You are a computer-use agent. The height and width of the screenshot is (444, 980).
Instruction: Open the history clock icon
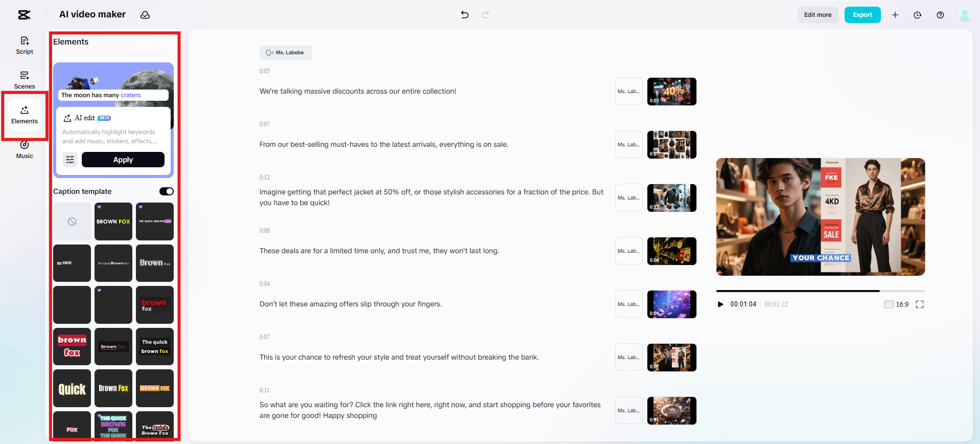pyautogui.click(x=918, y=15)
